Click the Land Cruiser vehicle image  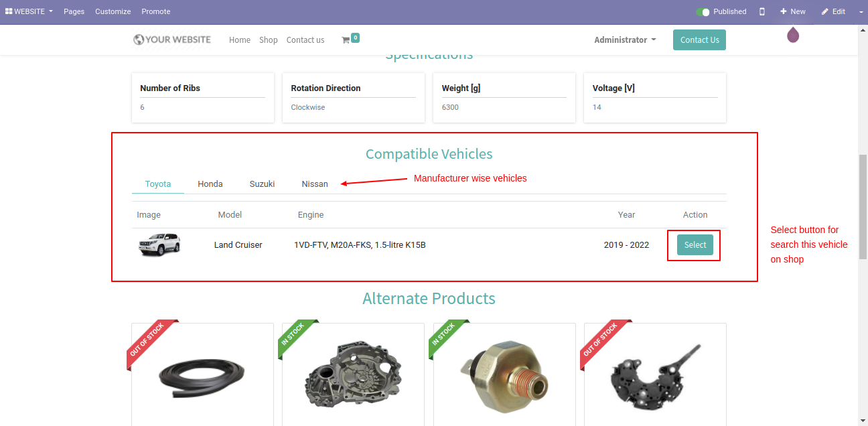coord(159,244)
